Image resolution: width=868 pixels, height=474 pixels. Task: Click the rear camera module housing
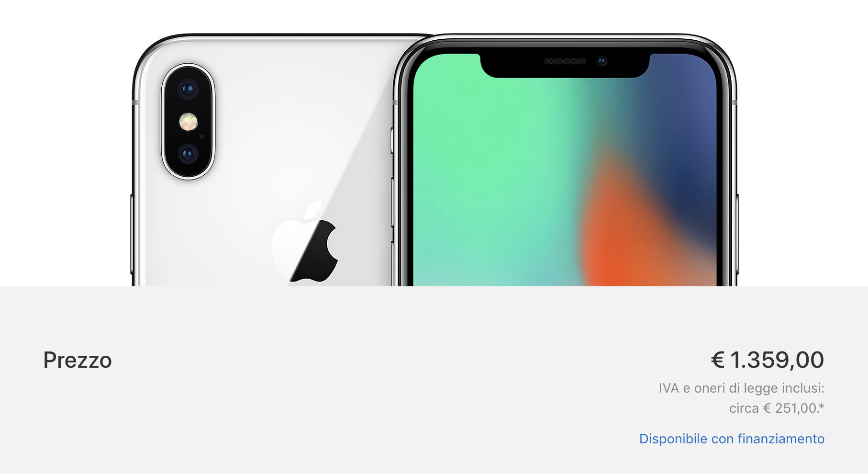click(188, 122)
